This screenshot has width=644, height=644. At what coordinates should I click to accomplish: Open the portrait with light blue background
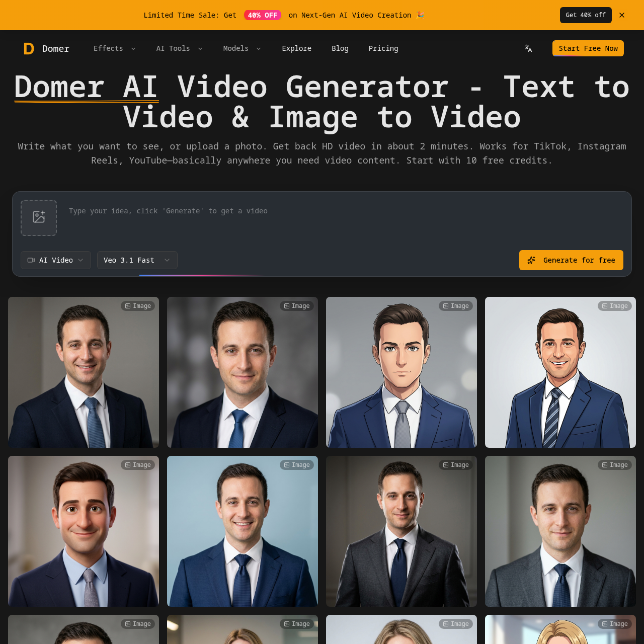(x=243, y=531)
